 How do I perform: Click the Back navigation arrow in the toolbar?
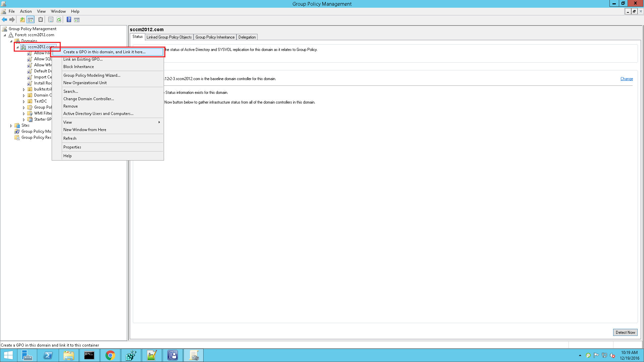[x=4, y=19]
